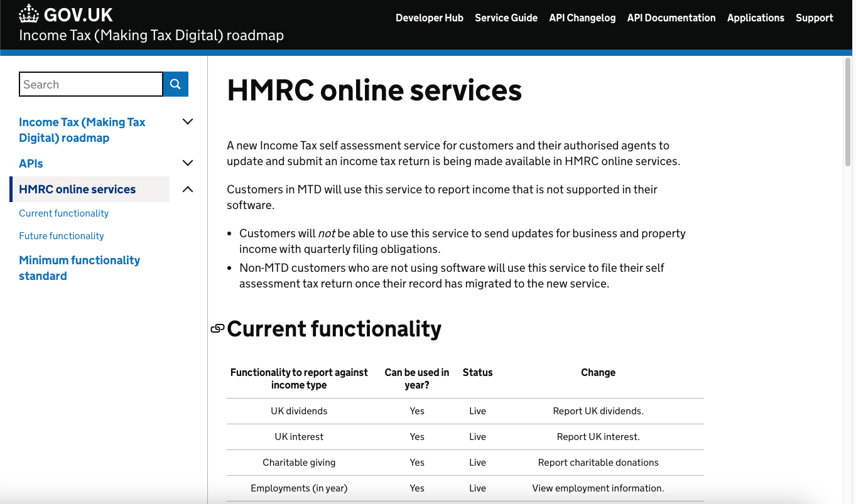Image resolution: width=856 pixels, height=504 pixels.
Task: Open the APIs sidebar link
Action: click(31, 163)
